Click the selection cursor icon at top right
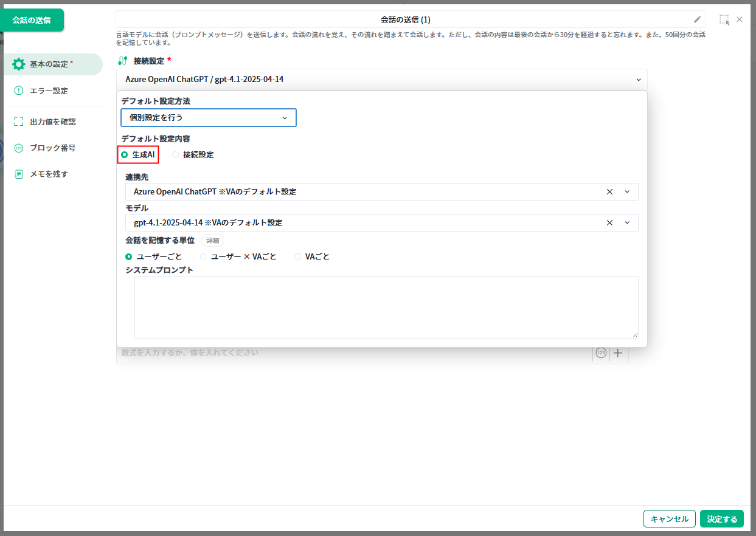Viewport: 756px width, 536px height. coord(724,19)
